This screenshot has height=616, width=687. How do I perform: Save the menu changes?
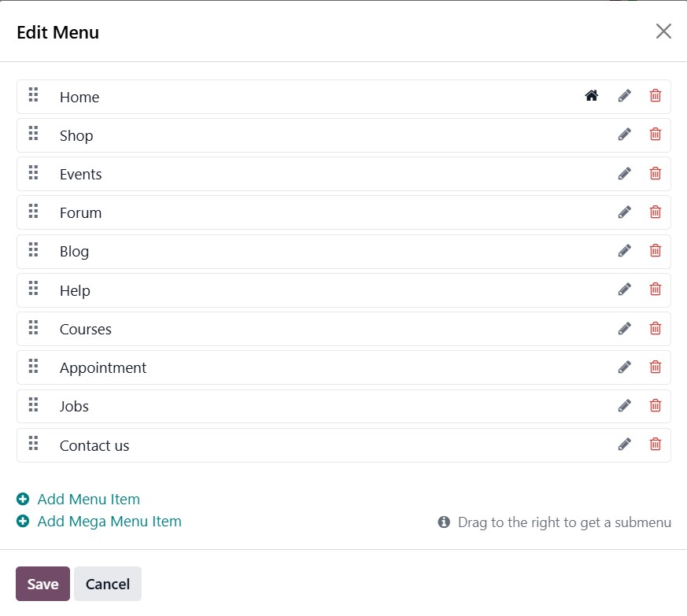pos(42,584)
